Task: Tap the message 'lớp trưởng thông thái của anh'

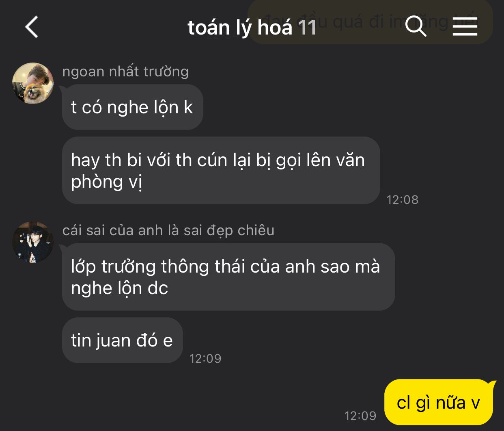Action: tap(228, 277)
